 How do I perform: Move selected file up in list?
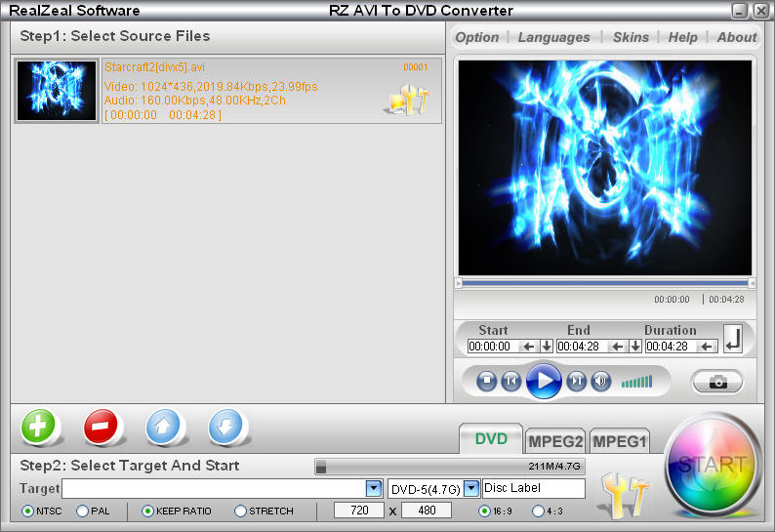tap(164, 427)
